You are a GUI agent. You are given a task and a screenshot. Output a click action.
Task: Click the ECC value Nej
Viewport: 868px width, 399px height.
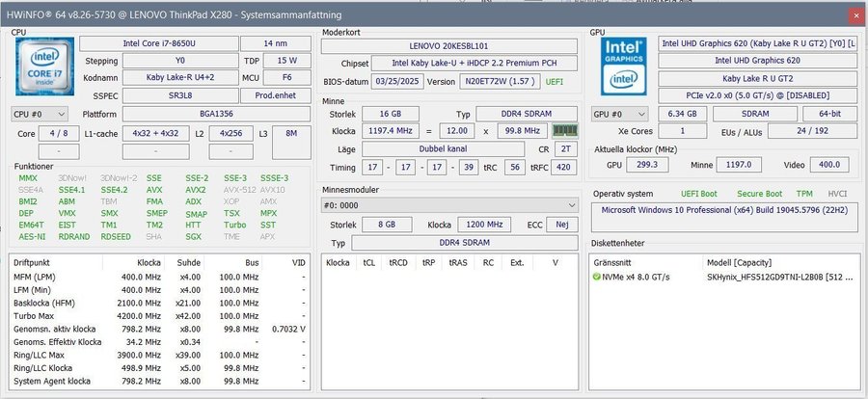[x=562, y=225]
